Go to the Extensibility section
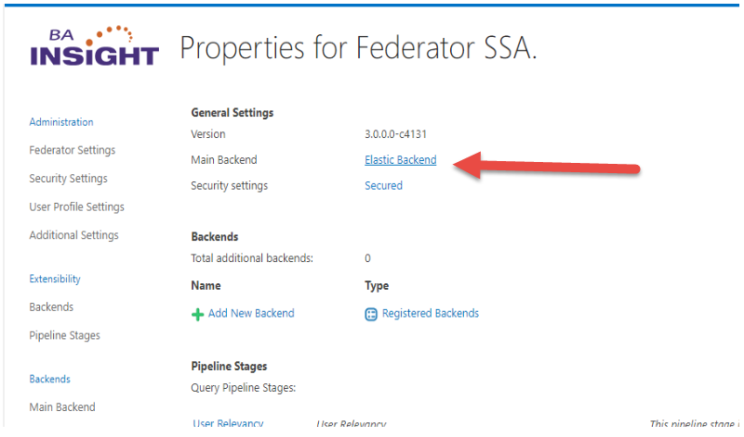 click(55, 279)
